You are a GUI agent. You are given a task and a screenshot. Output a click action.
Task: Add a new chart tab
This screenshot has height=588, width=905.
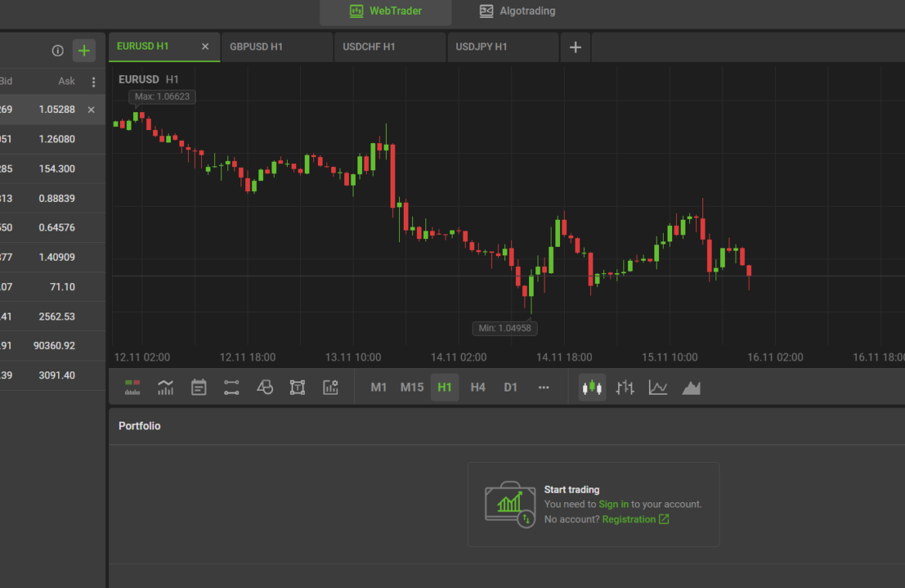pos(575,47)
